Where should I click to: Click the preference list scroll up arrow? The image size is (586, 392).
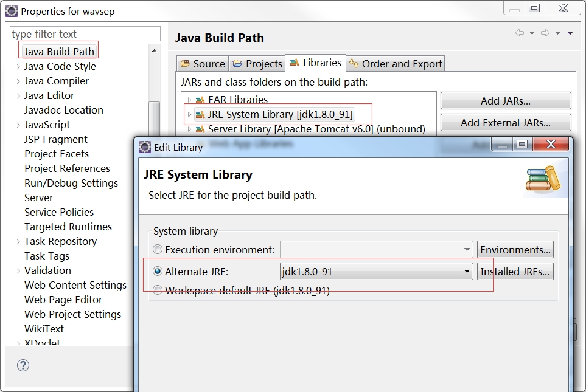click(x=154, y=51)
